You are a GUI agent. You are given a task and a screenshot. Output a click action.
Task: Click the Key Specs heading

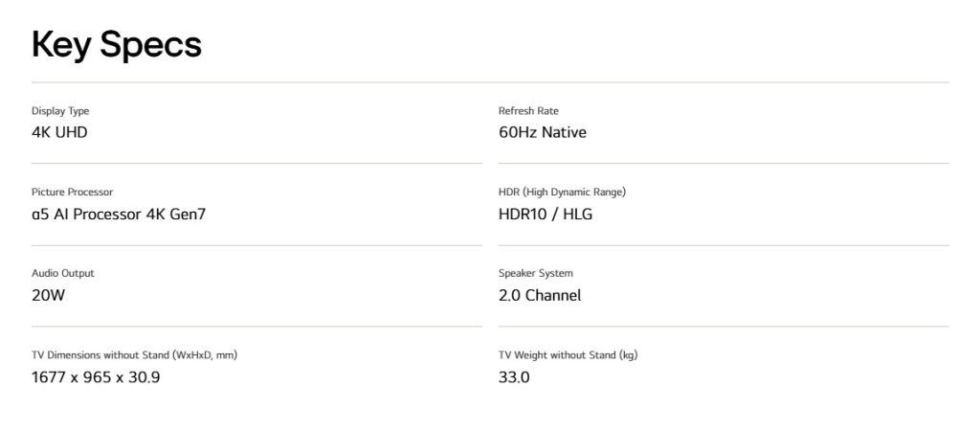point(116,45)
